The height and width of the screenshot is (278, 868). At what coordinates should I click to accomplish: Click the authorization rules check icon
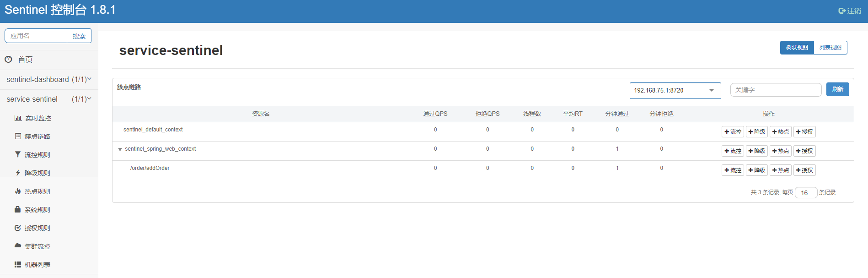18,228
